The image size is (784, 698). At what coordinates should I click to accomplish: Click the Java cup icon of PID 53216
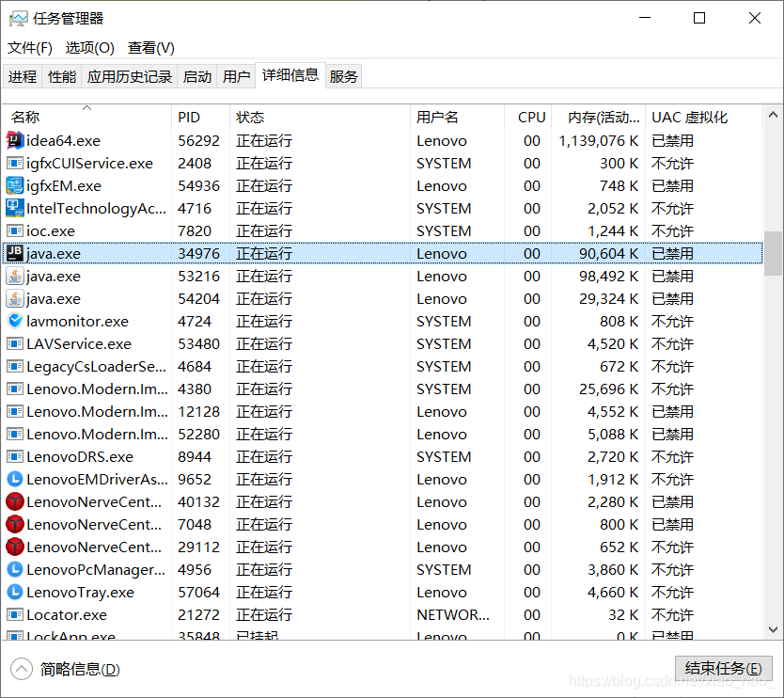15,277
